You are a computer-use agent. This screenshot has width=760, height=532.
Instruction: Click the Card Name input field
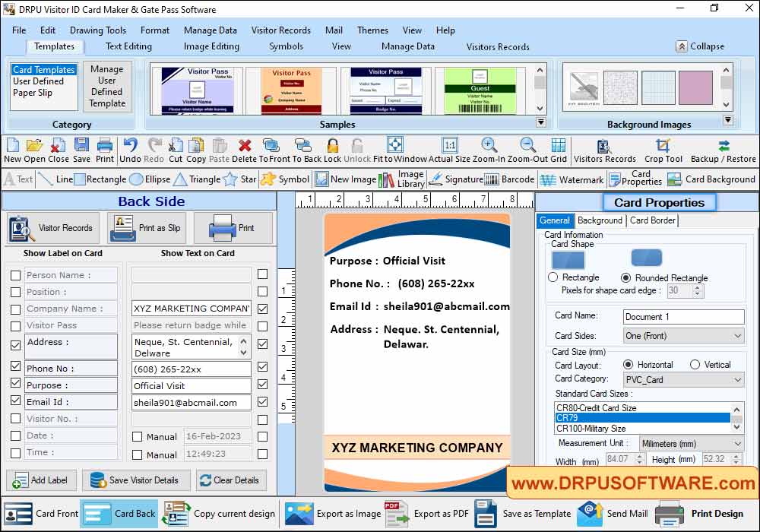click(684, 317)
